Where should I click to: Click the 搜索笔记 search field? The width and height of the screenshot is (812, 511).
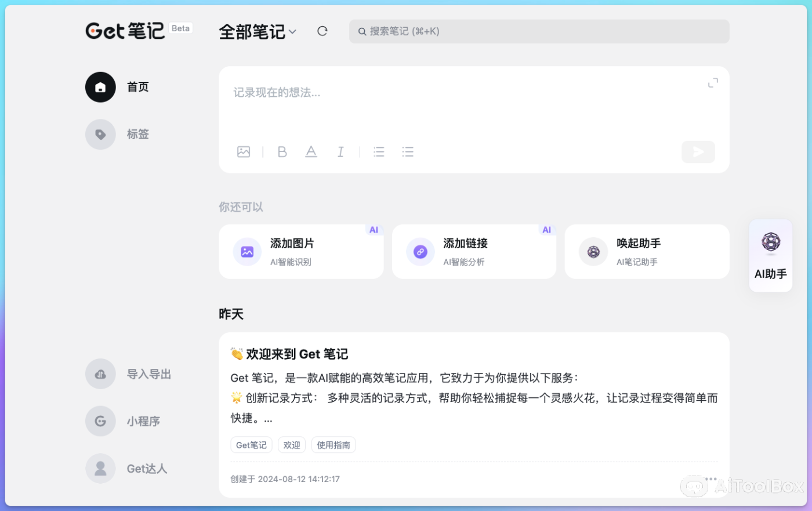coord(538,31)
